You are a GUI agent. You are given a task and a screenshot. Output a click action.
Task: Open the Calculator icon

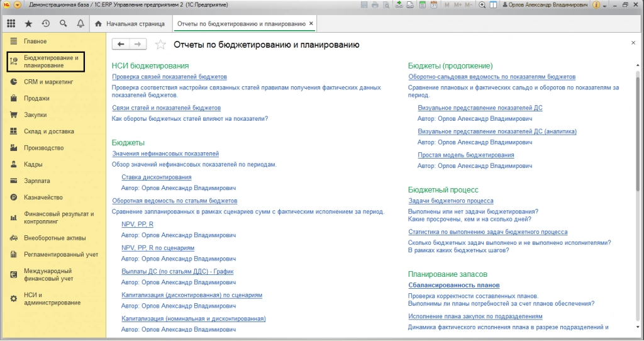pyautogui.click(x=422, y=5)
